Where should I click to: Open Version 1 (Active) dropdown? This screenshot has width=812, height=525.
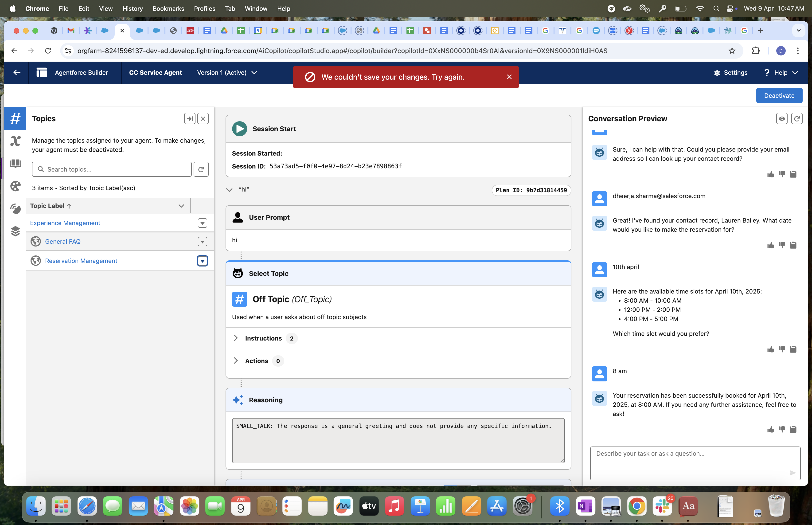227,72
